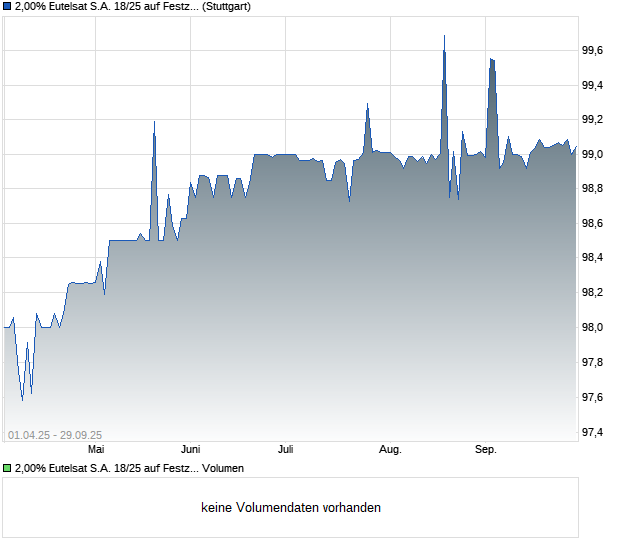Click the 'Mai' month label on the x-axis
Viewport: 620px width, 546px height.
coord(96,449)
